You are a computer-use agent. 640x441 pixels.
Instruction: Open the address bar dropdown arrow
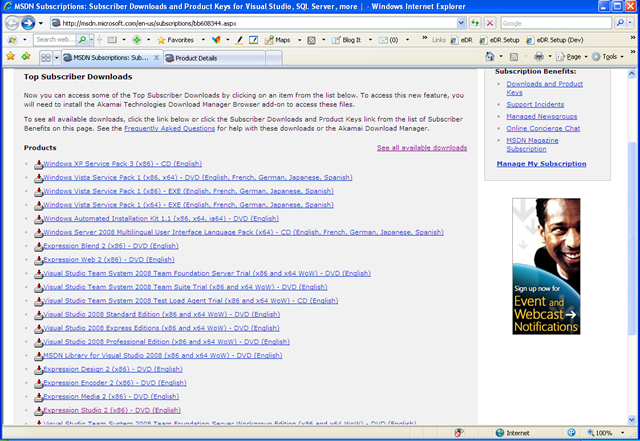point(461,23)
